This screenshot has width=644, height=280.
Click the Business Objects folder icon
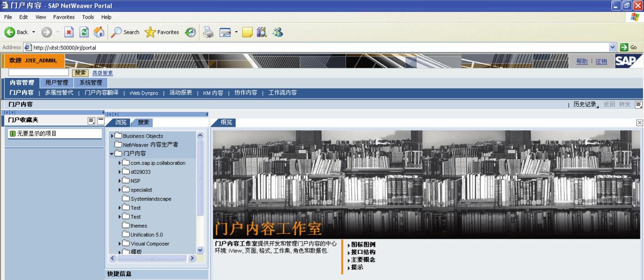118,135
